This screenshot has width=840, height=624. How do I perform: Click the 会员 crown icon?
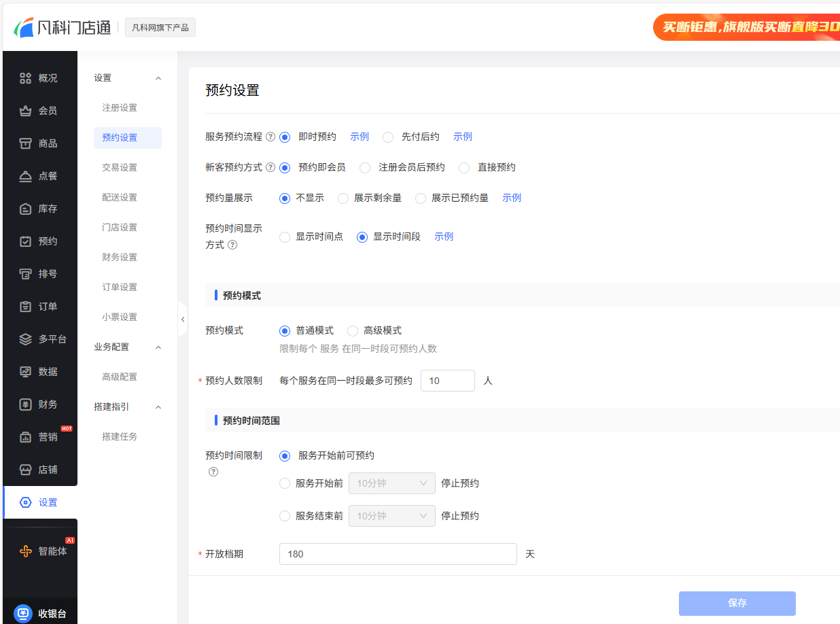point(25,111)
